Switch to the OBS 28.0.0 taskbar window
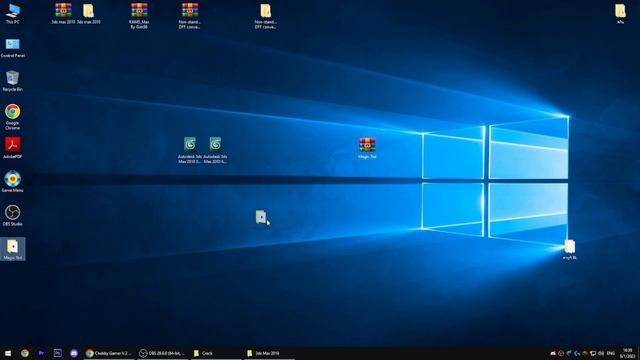 point(163,353)
